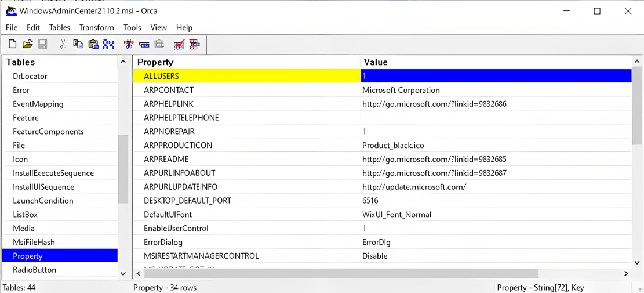Click the Cut Row icon with red scissors
This screenshot has width=644, height=293.
coord(129,44)
